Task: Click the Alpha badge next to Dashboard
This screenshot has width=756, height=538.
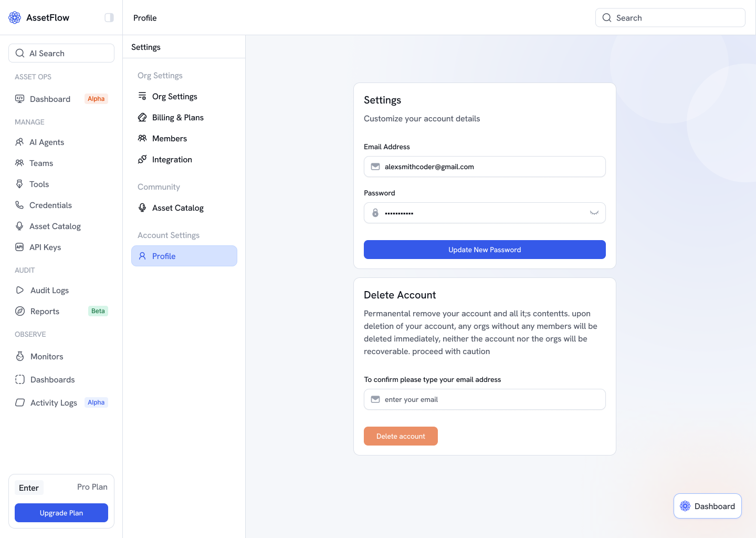Action: 96,99
